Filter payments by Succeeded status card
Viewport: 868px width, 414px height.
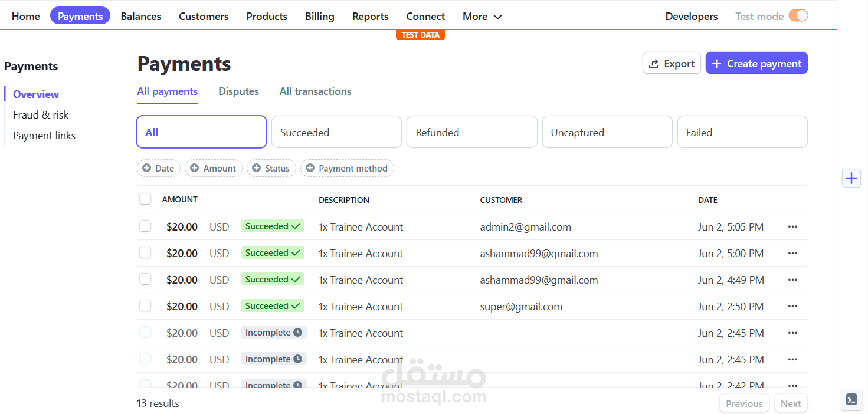[x=336, y=132]
